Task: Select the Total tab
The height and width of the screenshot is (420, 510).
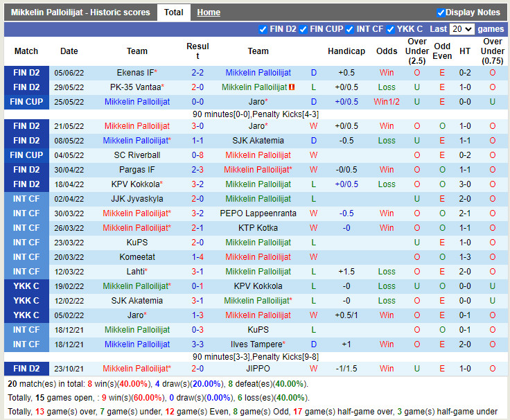Action: (174, 12)
